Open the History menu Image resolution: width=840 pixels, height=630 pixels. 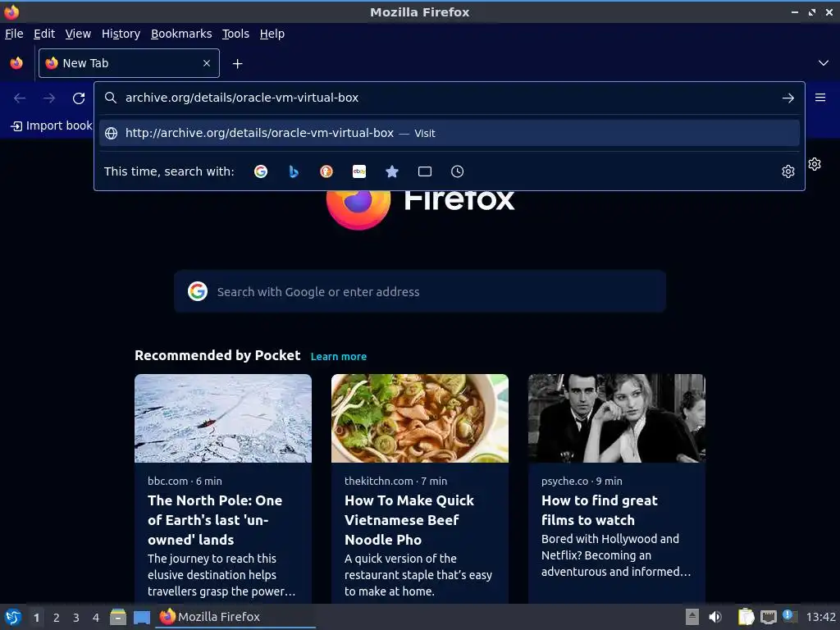[x=121, y=34]
